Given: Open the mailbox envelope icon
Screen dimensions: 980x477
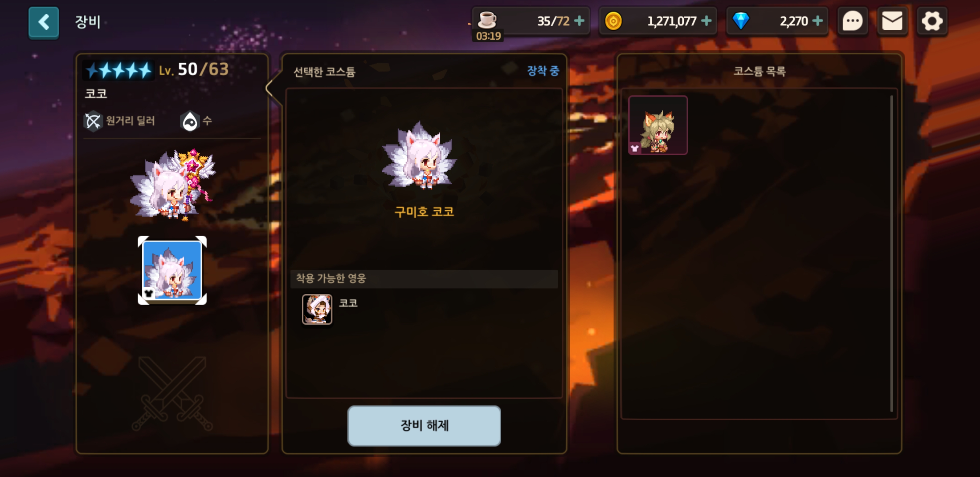Looking at the screenshot, I should point(892,21).
